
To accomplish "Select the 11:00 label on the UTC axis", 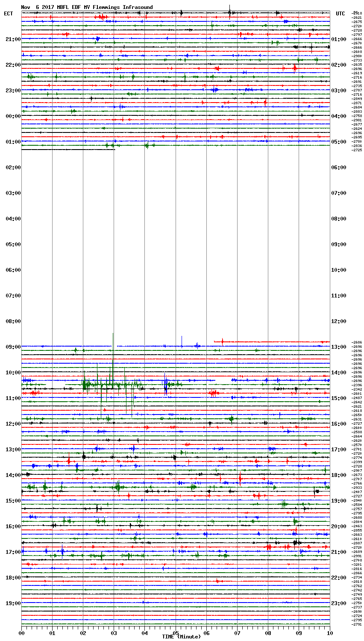I will click(x=339, y=296).
